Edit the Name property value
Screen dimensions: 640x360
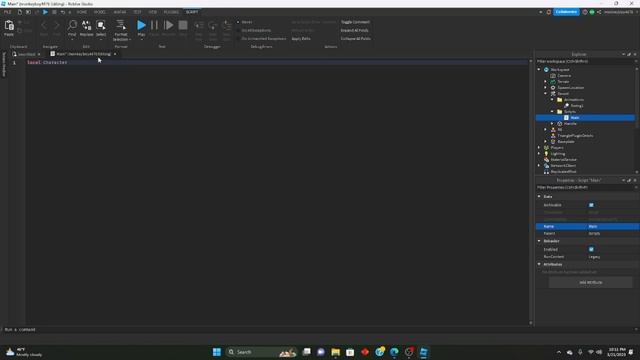[612, 226]
